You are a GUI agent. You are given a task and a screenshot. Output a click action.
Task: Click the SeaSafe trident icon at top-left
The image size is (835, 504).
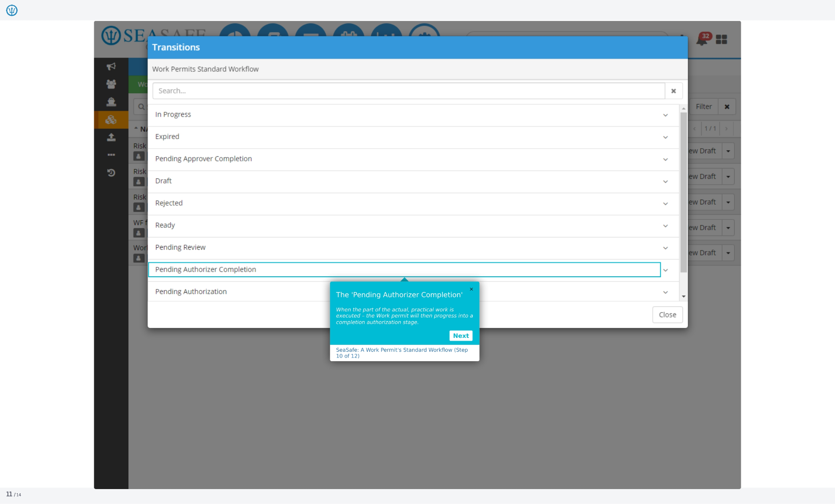(12, 10)
